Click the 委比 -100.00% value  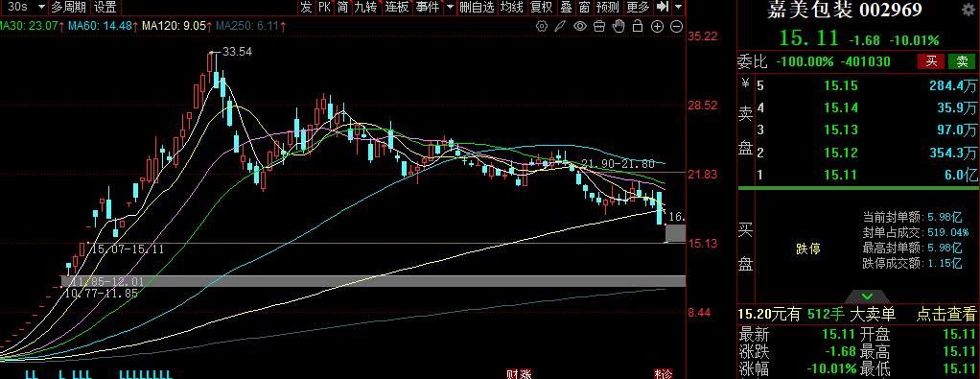(x=805, y=61)
